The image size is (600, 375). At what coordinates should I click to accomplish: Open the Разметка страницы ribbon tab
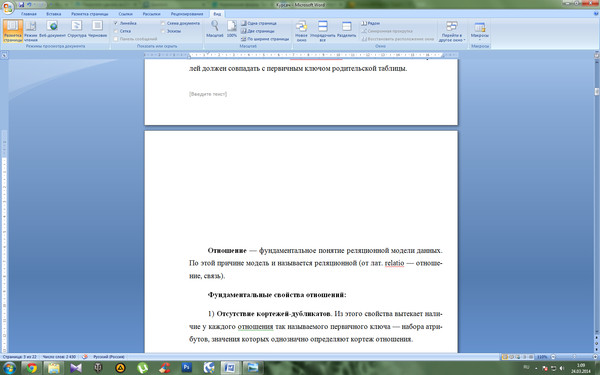click(90, 14)
